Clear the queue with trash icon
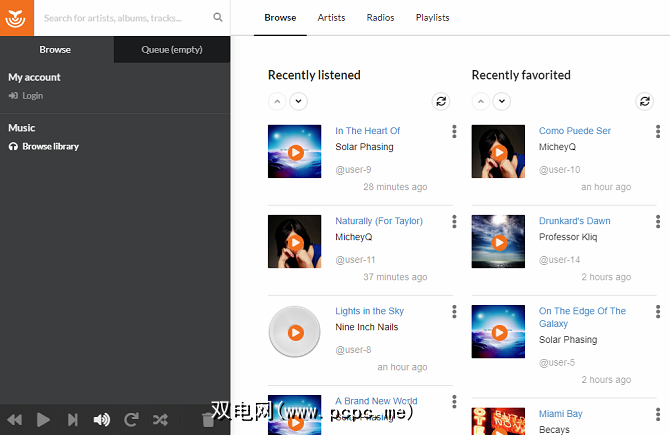This screenshot has height=435, width=670. (208, 420)
